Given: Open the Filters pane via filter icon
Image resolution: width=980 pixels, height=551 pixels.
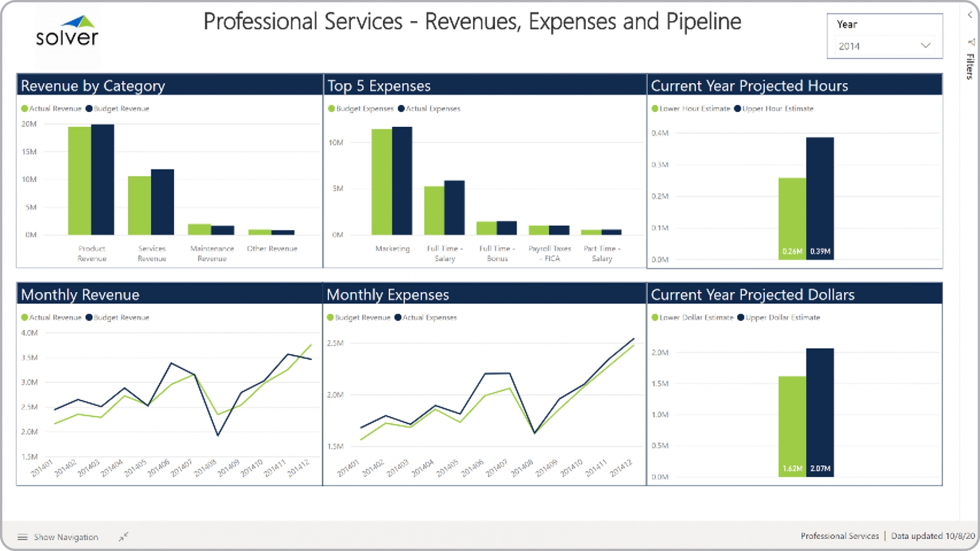Looking at the screenshot, I should 971,42.
